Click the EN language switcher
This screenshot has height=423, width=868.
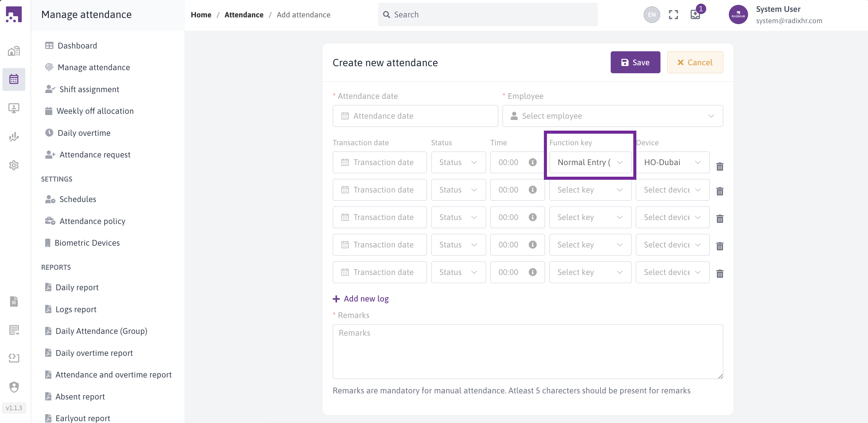[651, 14]
